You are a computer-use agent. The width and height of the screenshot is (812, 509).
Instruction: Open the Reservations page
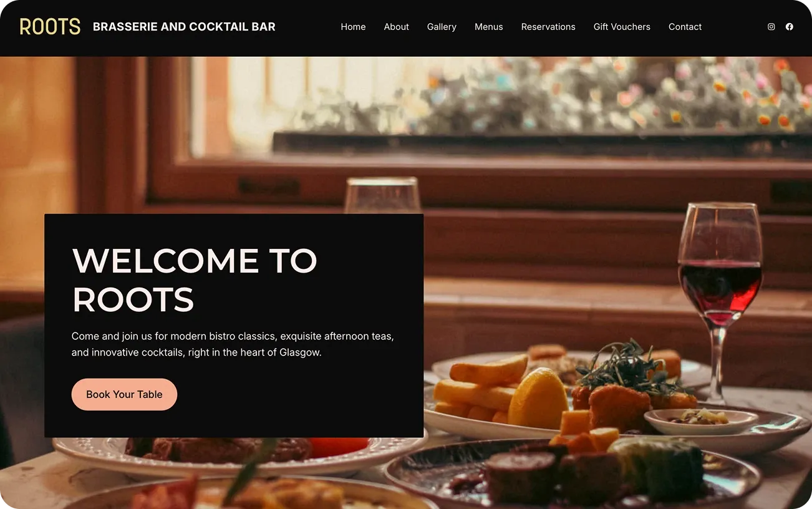(x=548, y=27)
